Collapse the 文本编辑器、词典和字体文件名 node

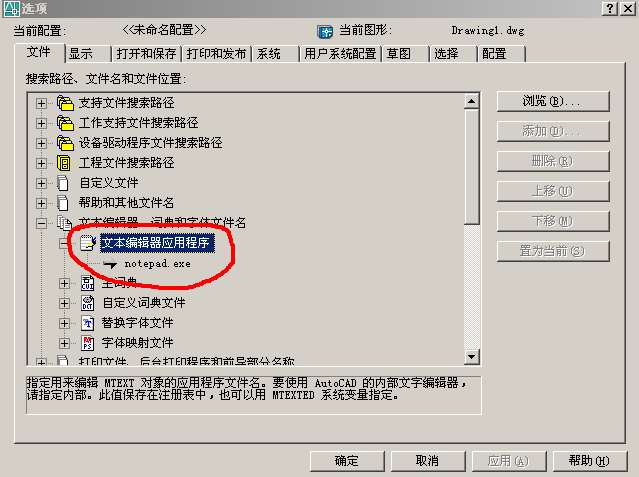click(x=41, y=223)
